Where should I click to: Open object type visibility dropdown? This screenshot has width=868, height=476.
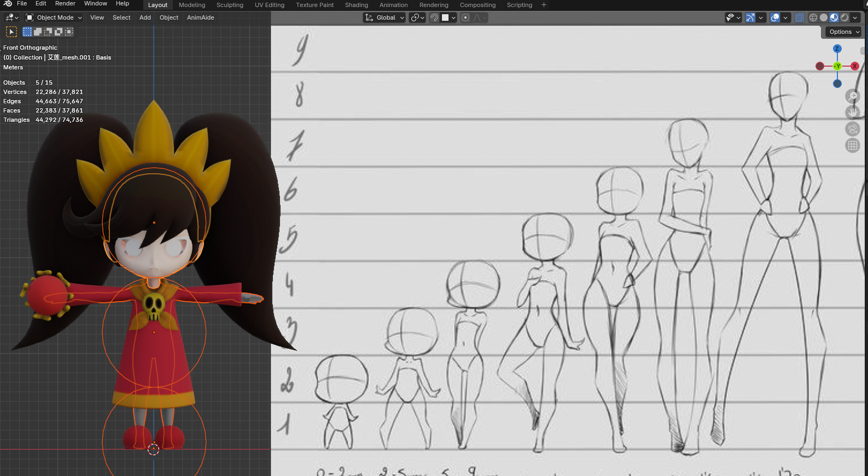pos(733,17)
